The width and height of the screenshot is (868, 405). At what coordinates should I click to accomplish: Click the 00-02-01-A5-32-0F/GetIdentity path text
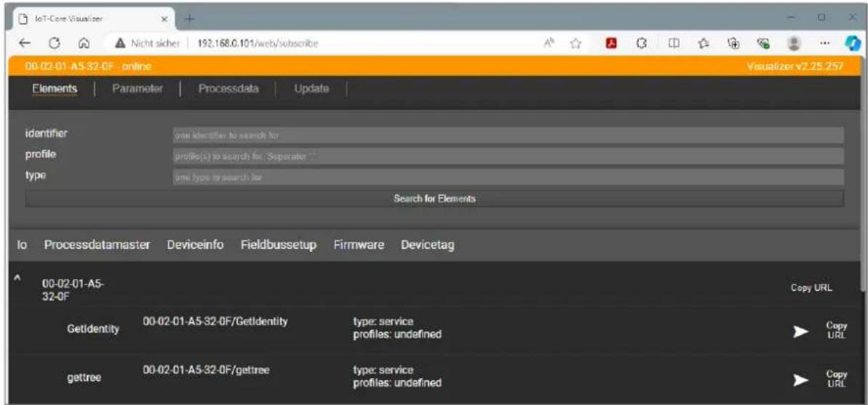pyautogui.click(x=215, y=321)
